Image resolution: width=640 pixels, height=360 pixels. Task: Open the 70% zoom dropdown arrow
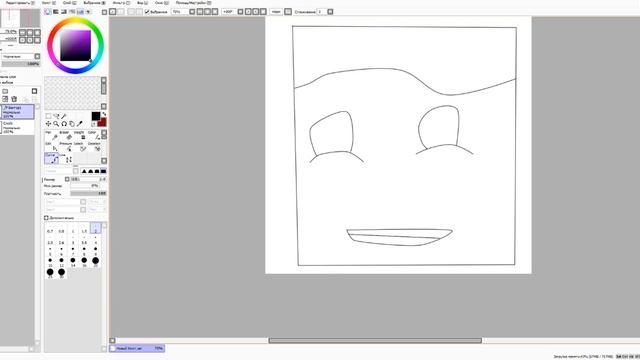point(192,12)
